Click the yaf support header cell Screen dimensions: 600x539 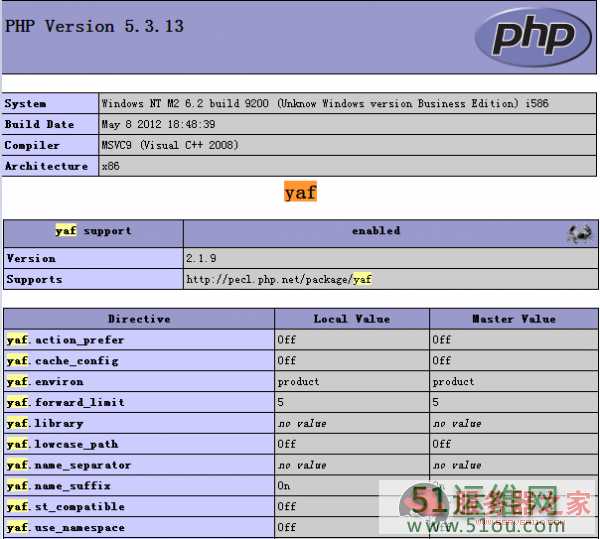(93, 233)
